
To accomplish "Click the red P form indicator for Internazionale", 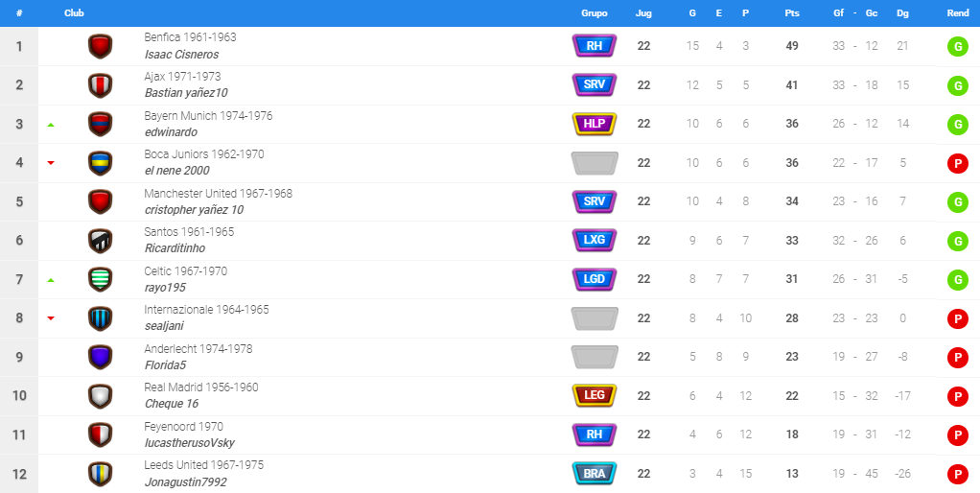I will 957,318.
